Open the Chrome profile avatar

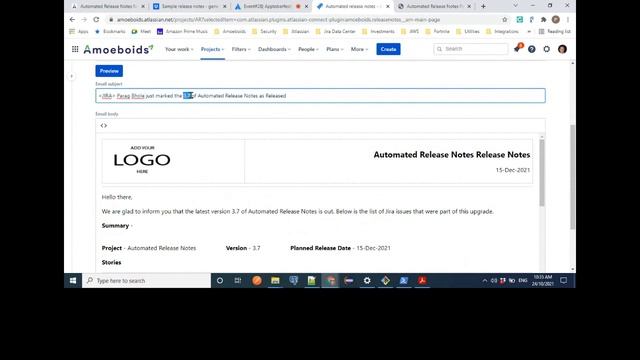[555, 20]
